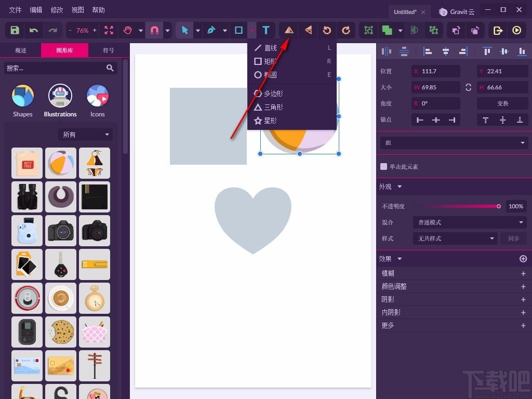
Task: Open the 所有 category dropdown
Action: [x=86, y=135]
